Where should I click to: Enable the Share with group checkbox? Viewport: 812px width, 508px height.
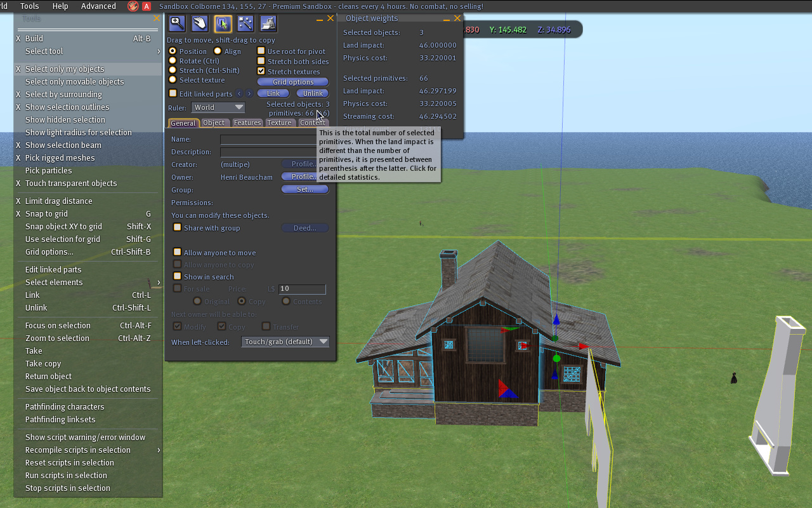pos(178,227)
